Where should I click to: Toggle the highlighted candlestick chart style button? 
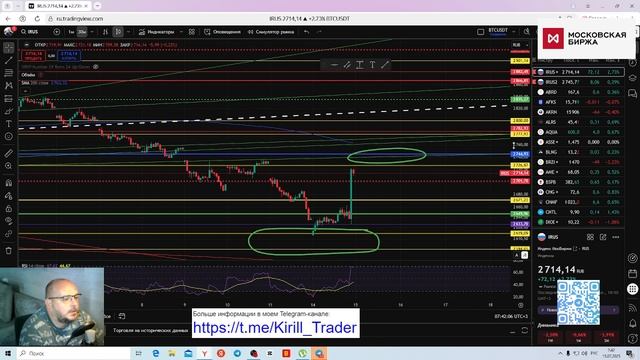click(118, 32)
